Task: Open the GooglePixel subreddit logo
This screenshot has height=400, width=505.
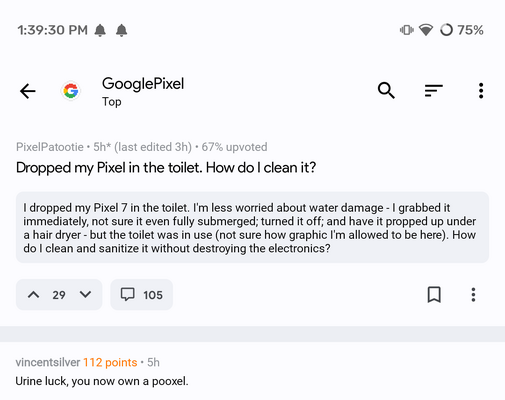Action: [x=71, y=91]
